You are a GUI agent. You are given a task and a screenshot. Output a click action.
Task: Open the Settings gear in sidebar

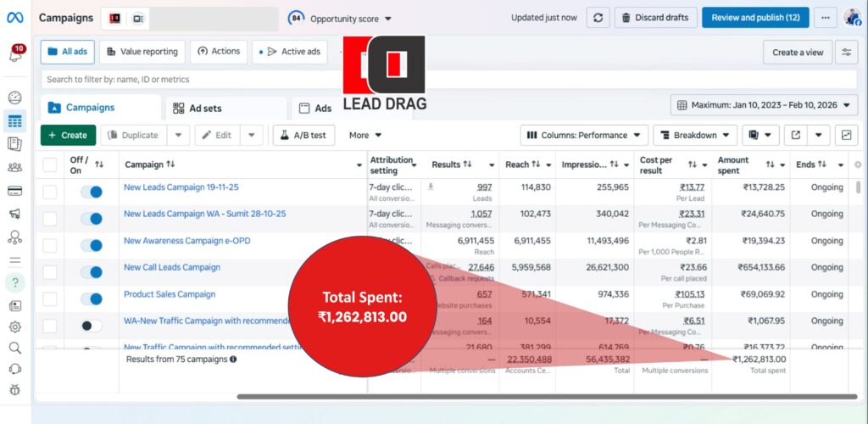click(14, 326)
